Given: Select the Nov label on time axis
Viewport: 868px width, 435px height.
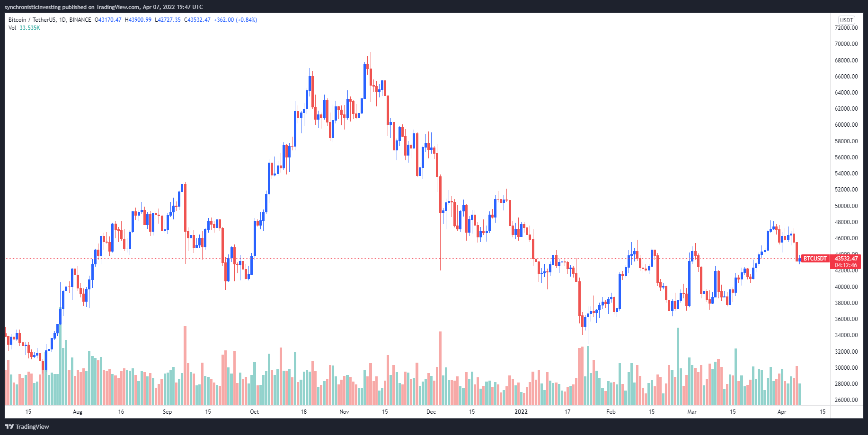Looking at the screenshot, I should (x=344, y=412).
